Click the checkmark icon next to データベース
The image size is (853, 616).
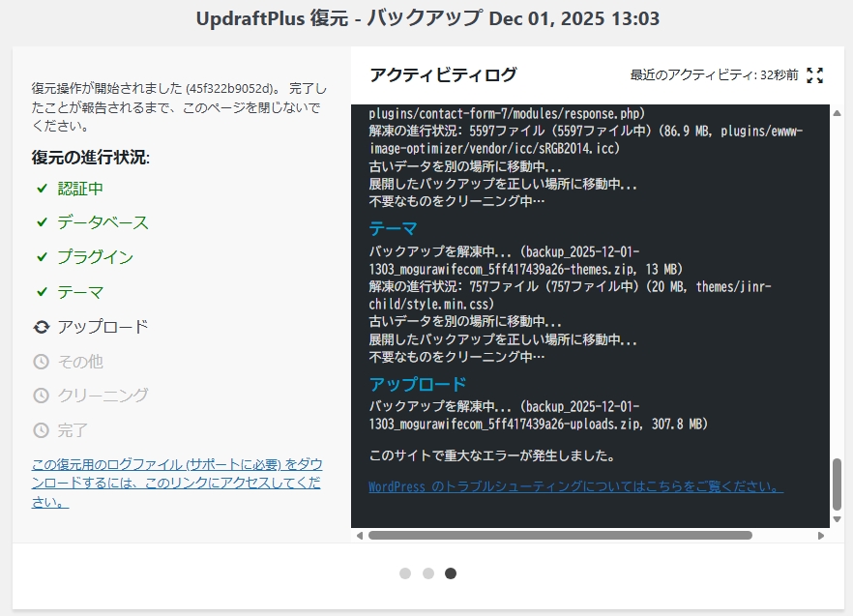tap(42, 222)
